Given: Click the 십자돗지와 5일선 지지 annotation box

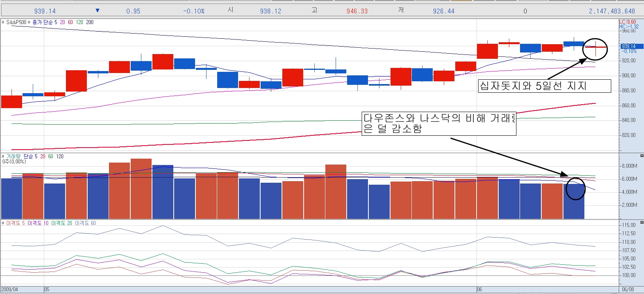Looking at the screenshot, I should (544, 86).
